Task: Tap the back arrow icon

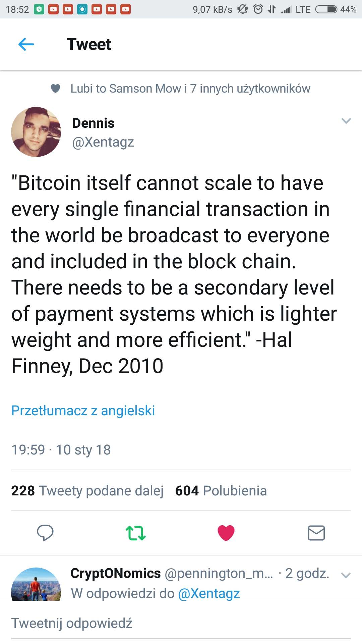Action: pos(26,44)
